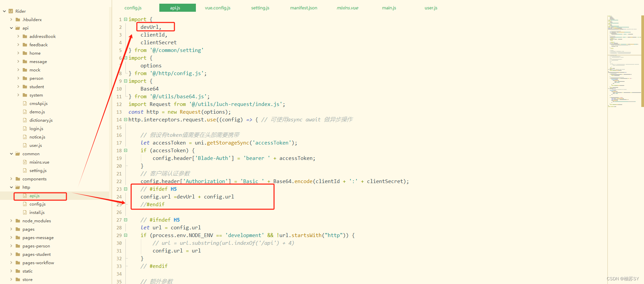Switch to the user.js editor tab
This screenshot has width=644, height=284.
point(431,8)
